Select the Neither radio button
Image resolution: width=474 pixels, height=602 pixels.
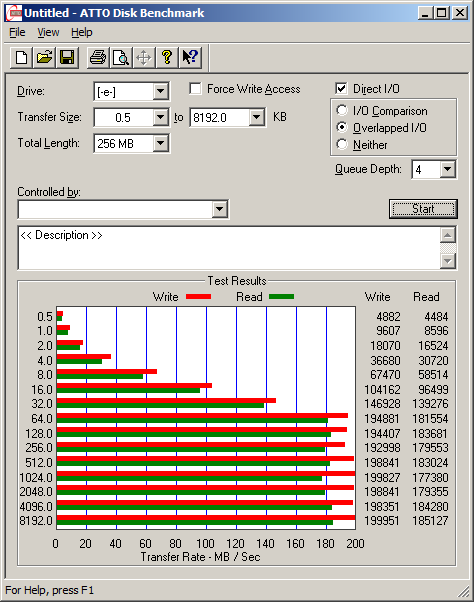(342, 144)
